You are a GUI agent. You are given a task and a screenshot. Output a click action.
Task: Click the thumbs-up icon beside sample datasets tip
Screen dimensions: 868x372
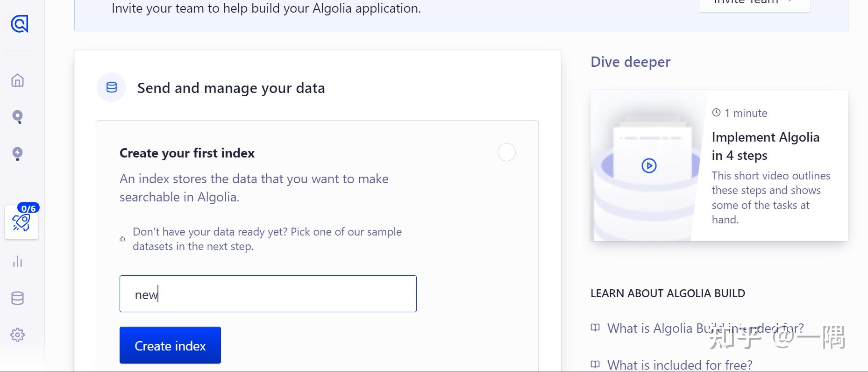point(122,239)
